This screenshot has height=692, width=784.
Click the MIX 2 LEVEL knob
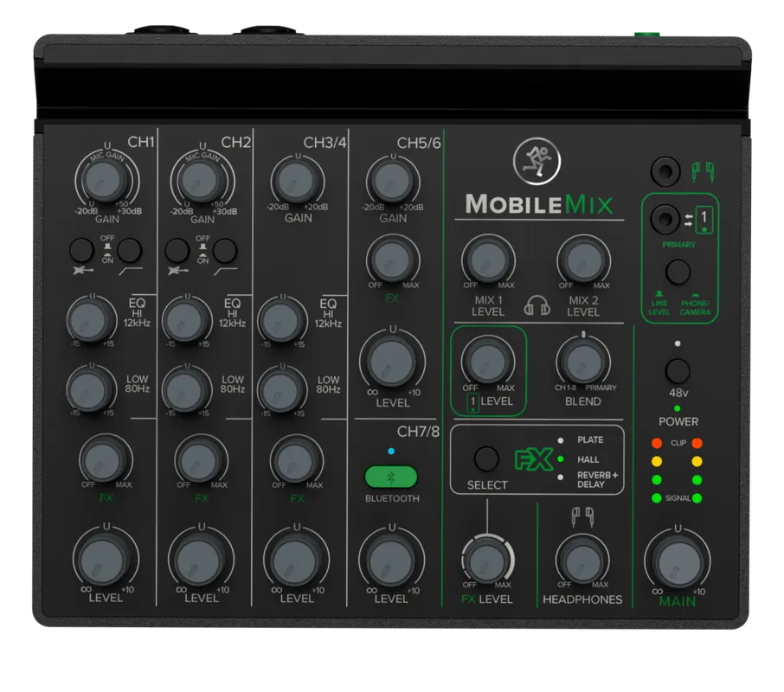pyautogui.click(x=583, y=259)
